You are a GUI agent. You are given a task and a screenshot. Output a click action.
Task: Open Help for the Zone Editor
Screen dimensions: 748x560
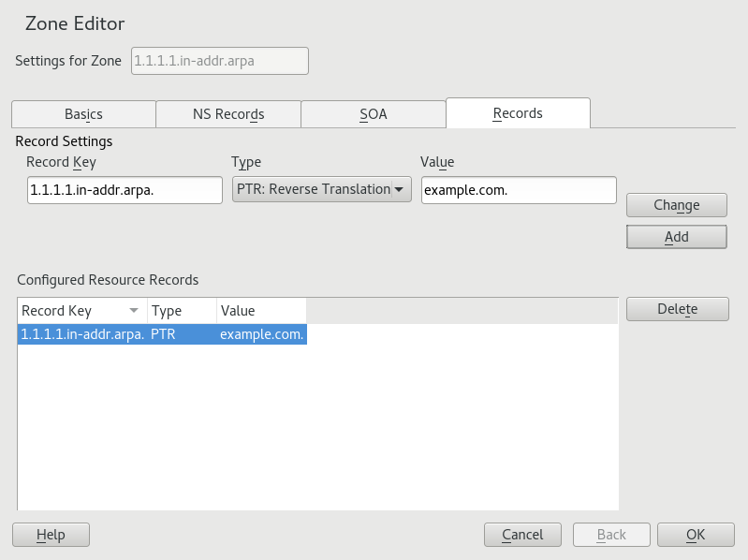tap(51, 535)
